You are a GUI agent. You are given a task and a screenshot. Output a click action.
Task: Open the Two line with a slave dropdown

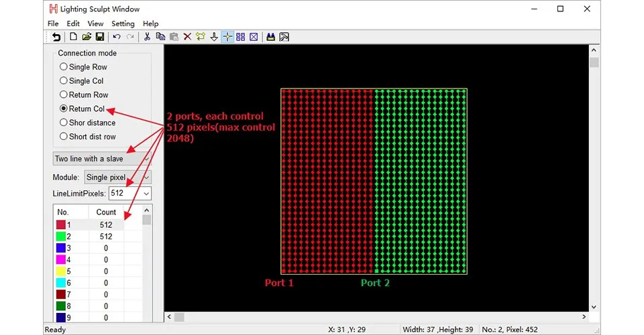pos(102,159)
